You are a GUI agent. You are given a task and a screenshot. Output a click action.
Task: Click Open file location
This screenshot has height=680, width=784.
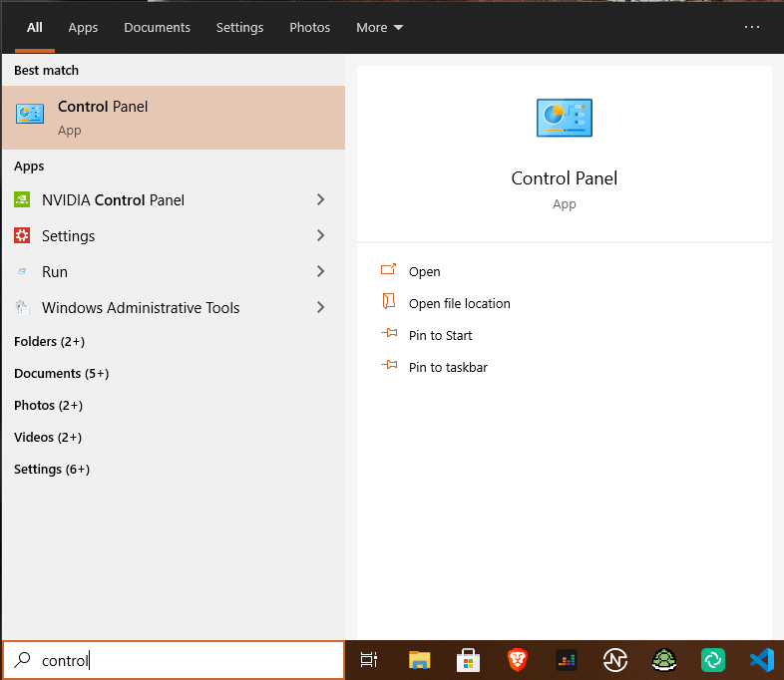[x=460, y=304]
